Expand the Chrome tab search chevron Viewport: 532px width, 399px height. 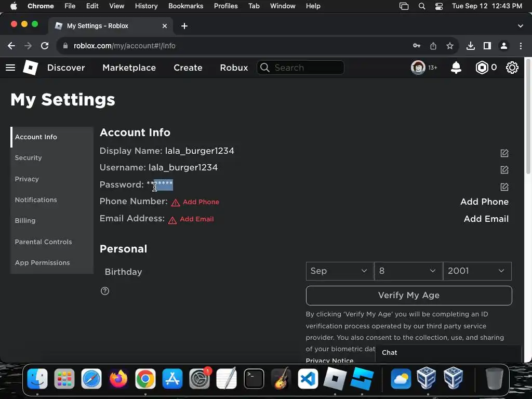521,26
